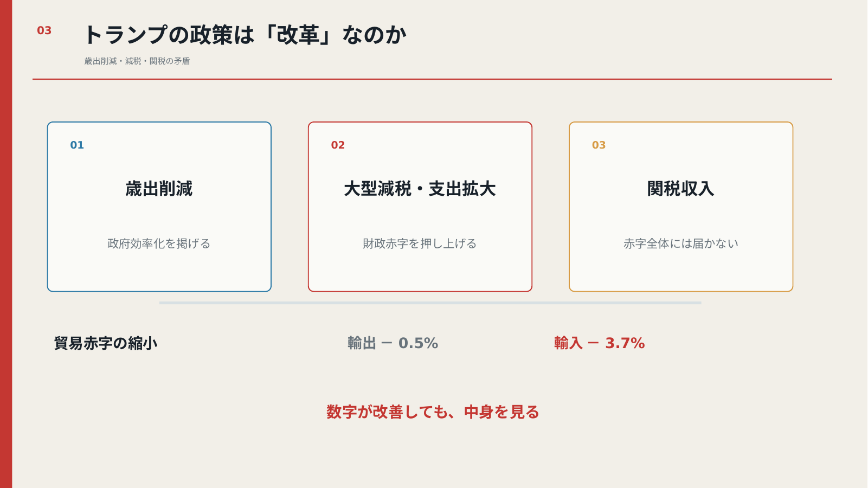Click the blue 01 label in first card
The height and width of the screenshot is (488, 868).
[77, 145]
